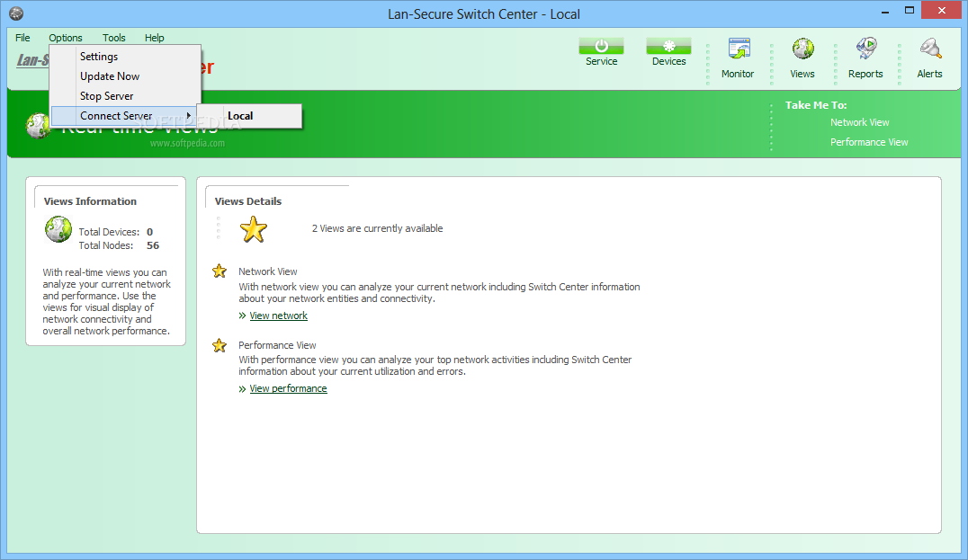Close the Switch Center window
The width and height of the screenshot is (968, 560).
[x=941, y=11]
